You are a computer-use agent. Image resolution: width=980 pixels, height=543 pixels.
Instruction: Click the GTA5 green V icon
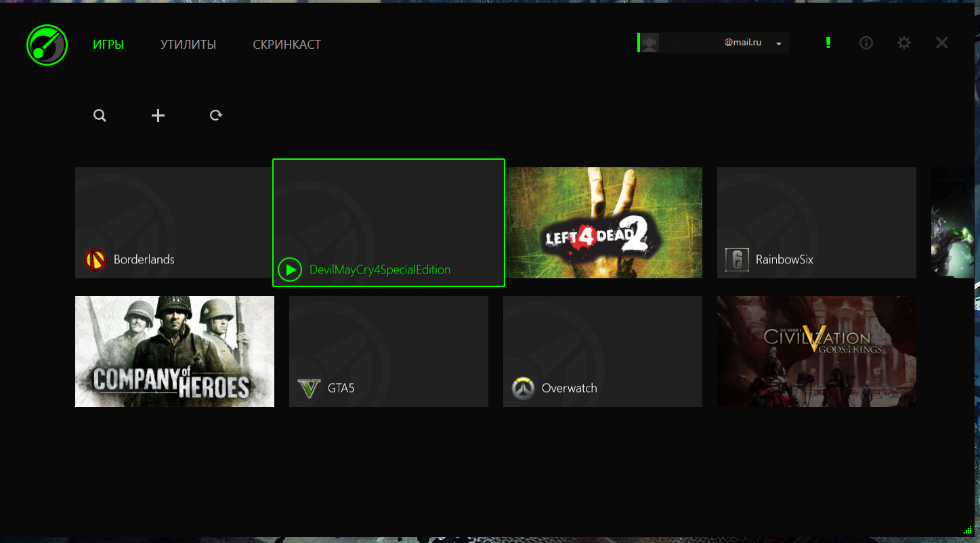click(x=309, y=389)
